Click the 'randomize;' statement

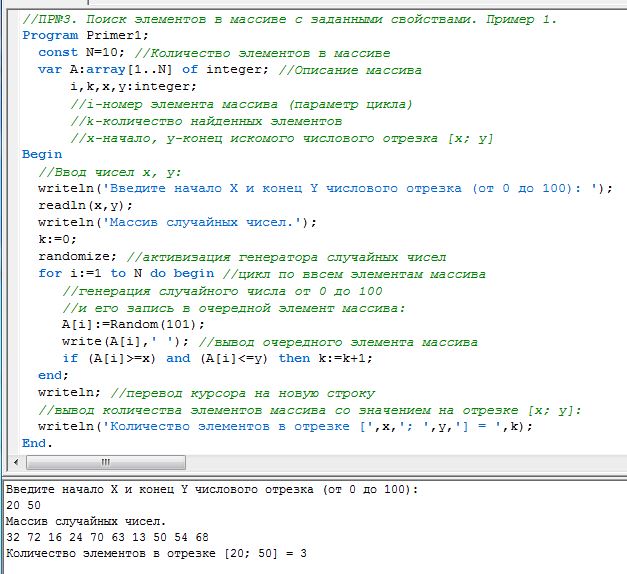pos(81,257)
